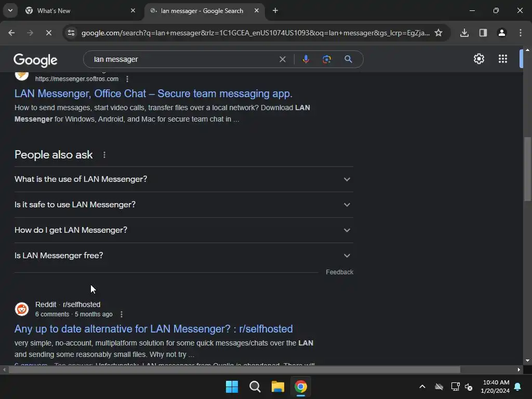Open File Explorer from taskbar
The height and width of the screenshot is (399, 532).
[277, 387]
